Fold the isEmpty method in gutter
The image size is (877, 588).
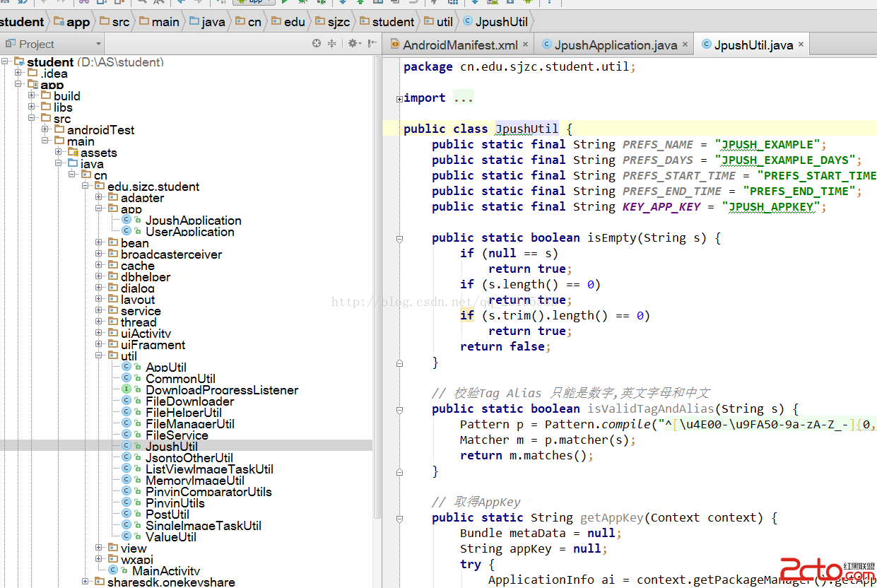(399, 238)
